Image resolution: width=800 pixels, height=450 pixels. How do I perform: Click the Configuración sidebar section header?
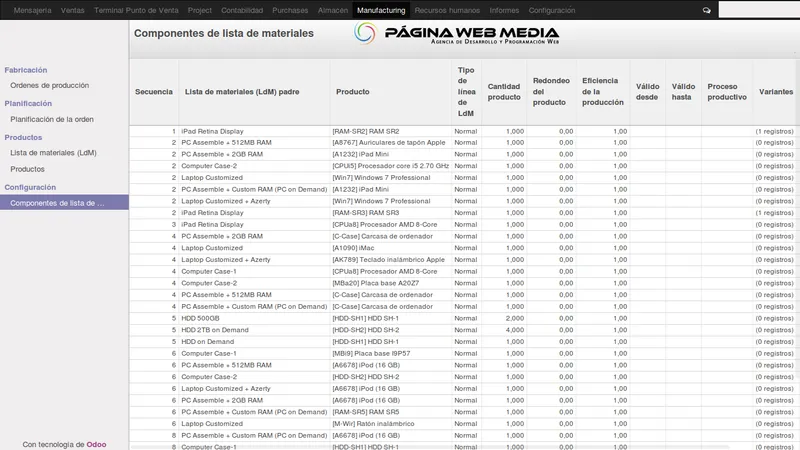click(30, 187)
